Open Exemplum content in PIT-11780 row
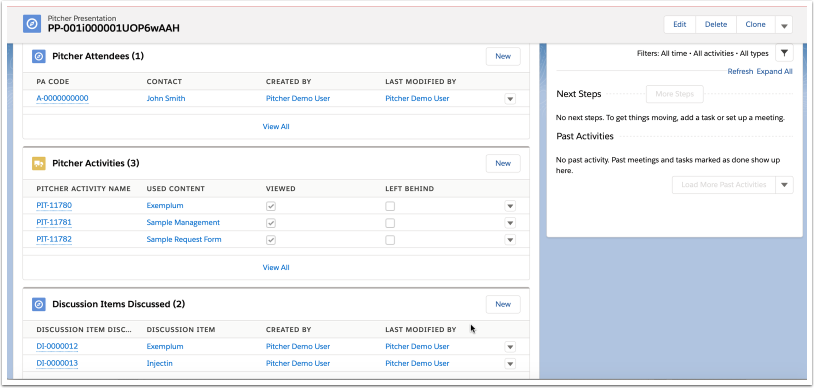814x388 pixels. (165, 206)
